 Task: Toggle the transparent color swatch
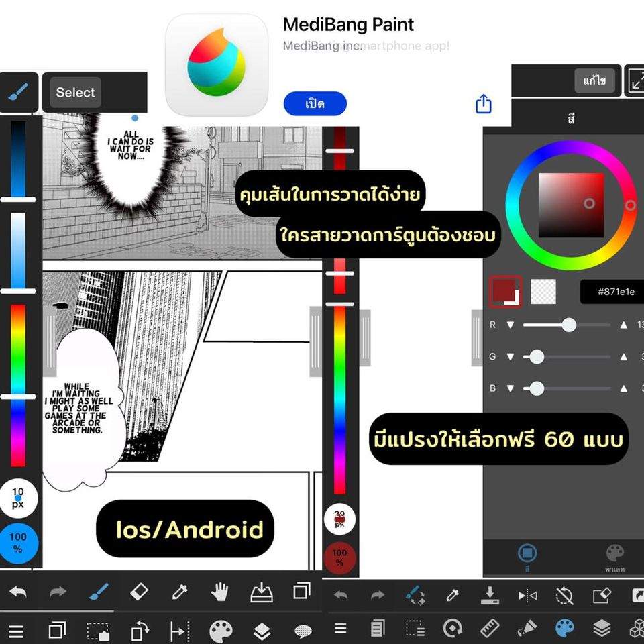[543, 292]
